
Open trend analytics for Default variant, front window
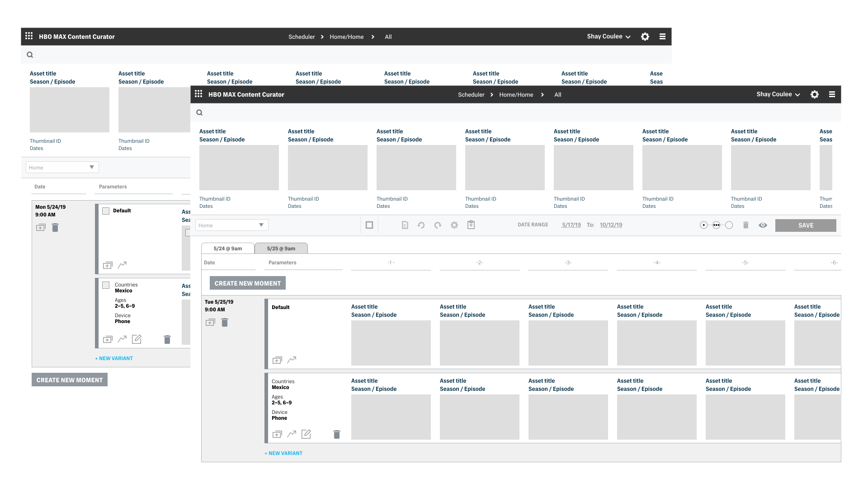coord(292,360)
